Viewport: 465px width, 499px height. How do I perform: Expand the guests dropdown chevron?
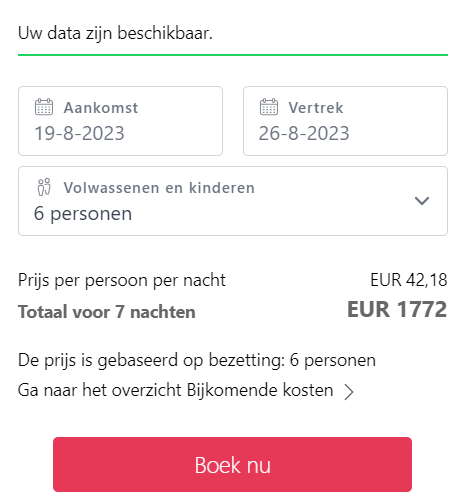(x=422, y=201)
